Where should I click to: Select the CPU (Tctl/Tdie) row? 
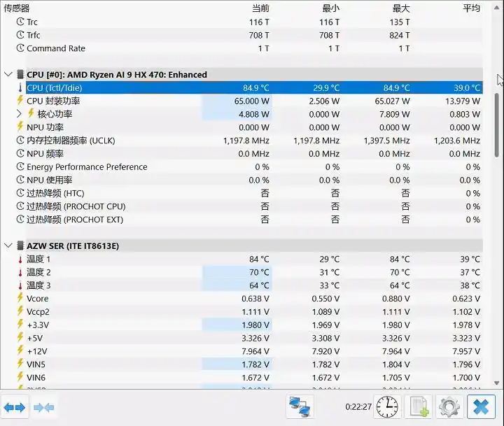(x=254, y=87)
